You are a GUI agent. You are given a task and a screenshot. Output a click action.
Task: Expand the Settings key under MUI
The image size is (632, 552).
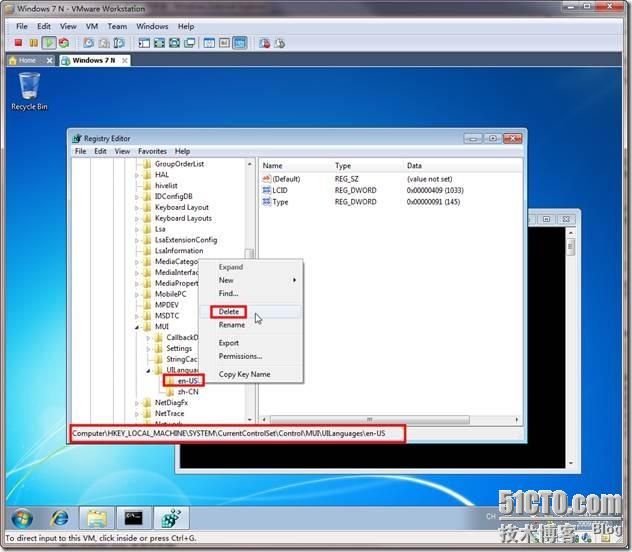tap(148, 349)
